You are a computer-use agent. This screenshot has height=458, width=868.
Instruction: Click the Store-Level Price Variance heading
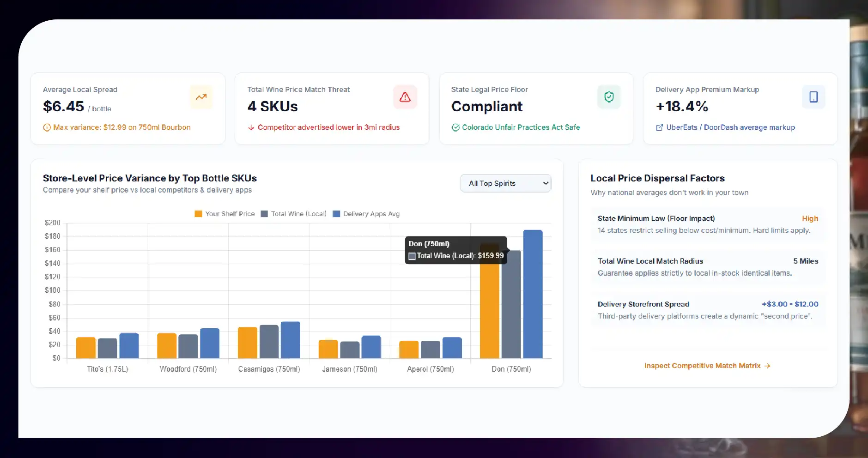[150, 178]
